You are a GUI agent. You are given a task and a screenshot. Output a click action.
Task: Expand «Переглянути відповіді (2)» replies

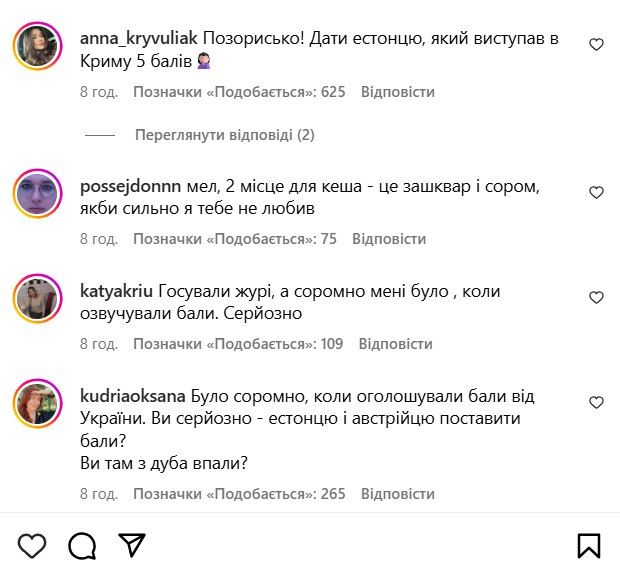pyautogui.click(x=224, y=135)
